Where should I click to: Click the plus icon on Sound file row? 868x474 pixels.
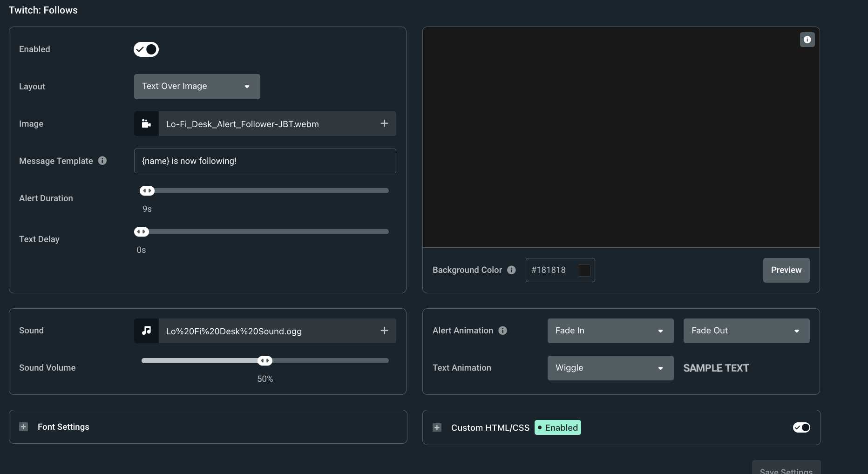tap(384, 331)
